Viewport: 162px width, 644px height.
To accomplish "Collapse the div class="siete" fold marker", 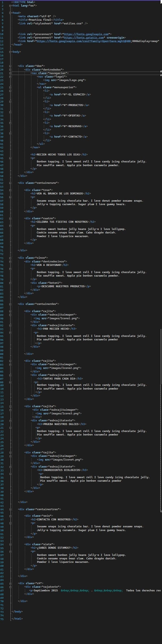I will point(10,544).
